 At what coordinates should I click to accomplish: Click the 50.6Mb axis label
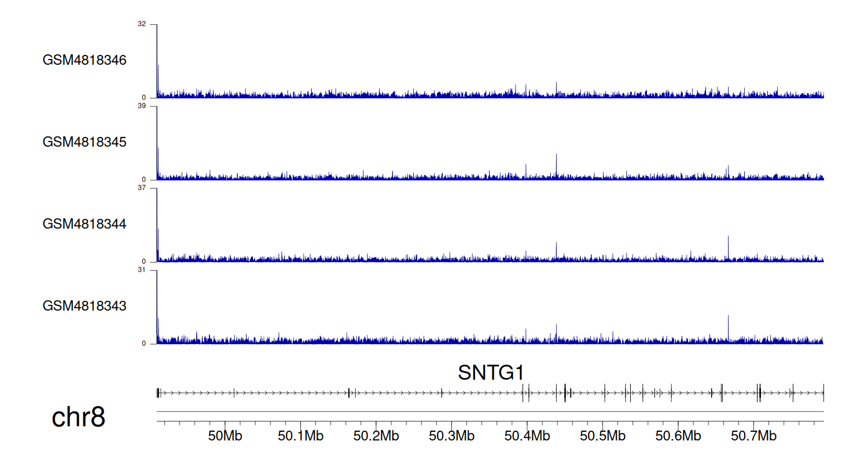pos(678,435)
